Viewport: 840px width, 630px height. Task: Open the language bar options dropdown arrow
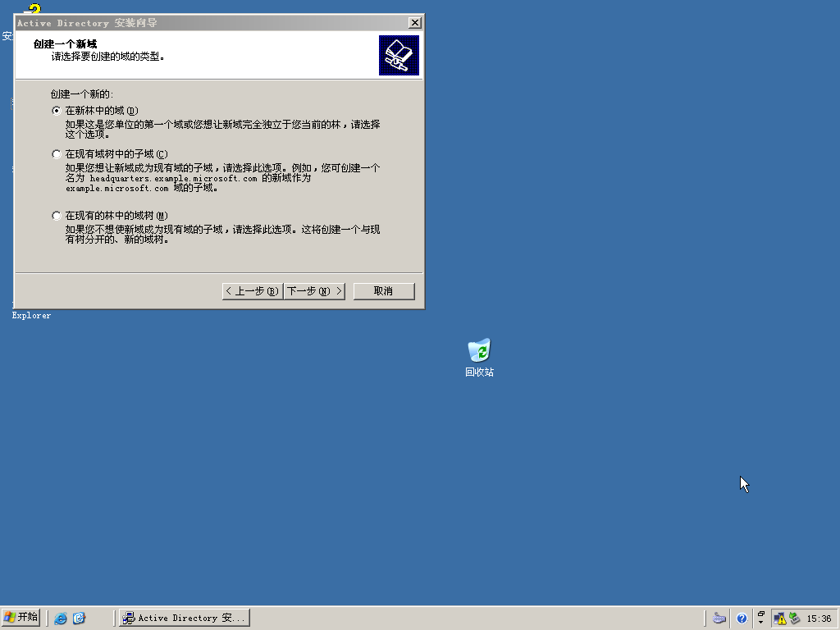point(760,623)
